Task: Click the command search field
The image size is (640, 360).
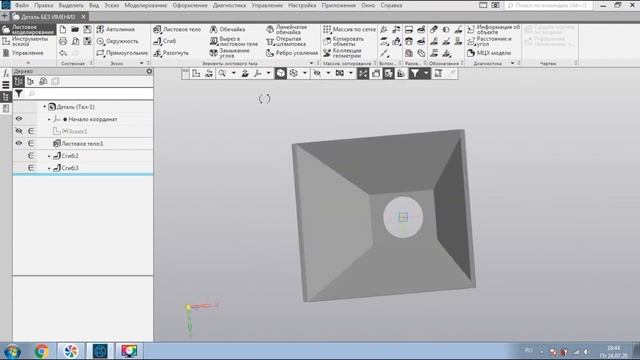Action: [549, 5]
